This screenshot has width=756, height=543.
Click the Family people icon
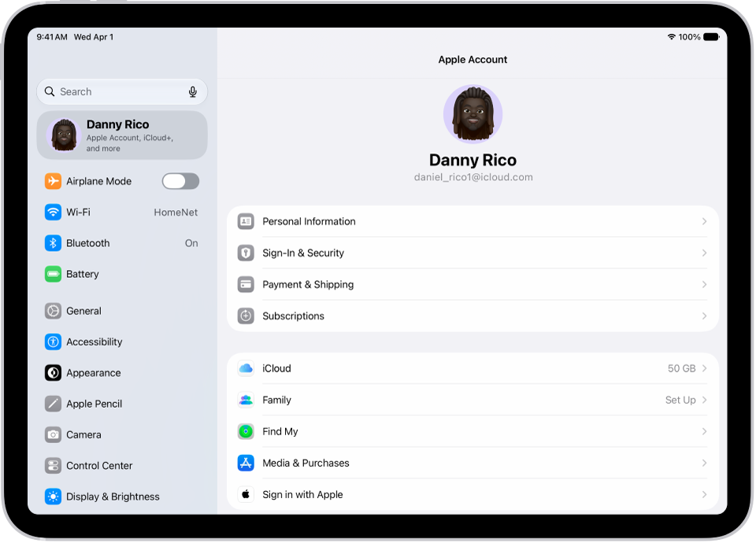coord(246,400)
